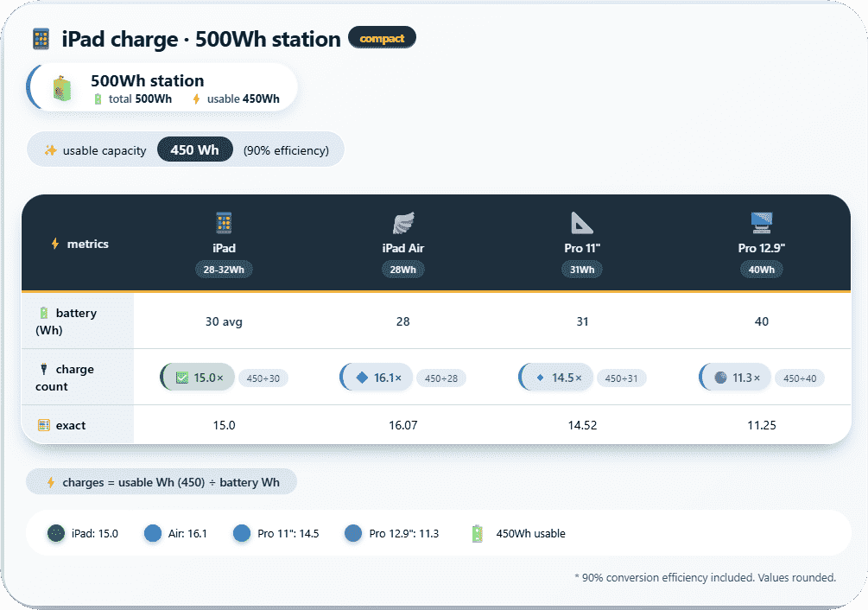Click the plug icon beside charge count
The width and height of the screenshot is (868, 610).
click(x=43, y=370)
